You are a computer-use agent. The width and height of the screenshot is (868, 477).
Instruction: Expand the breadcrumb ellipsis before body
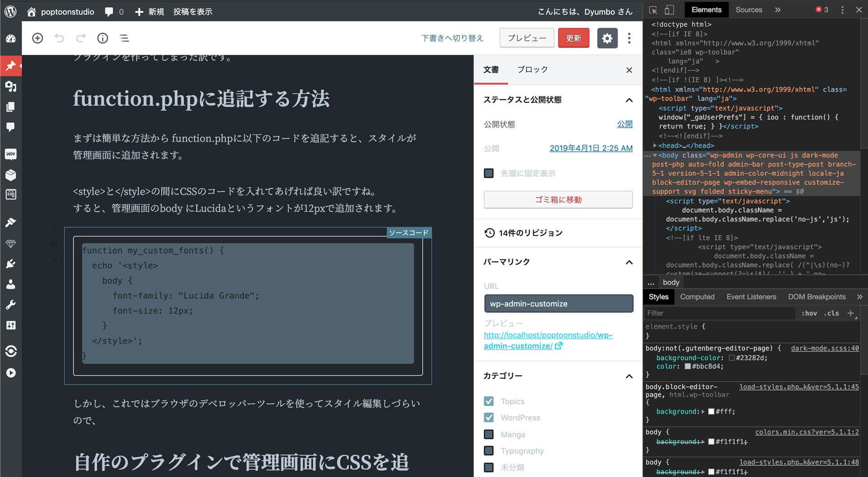click(651, 283)
